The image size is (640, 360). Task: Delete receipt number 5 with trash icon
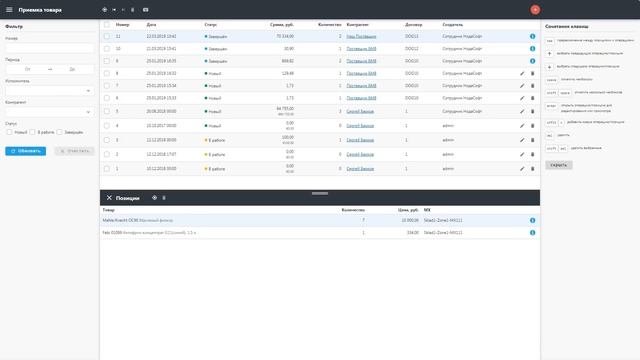click(x=532, y=111)
